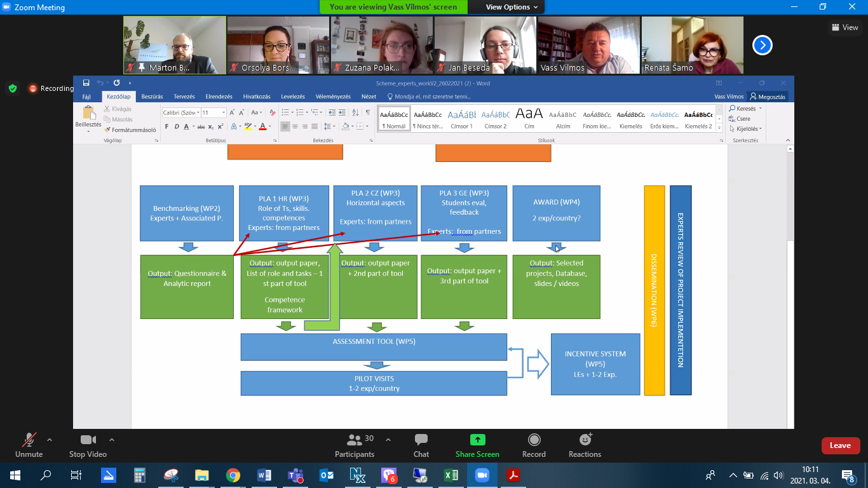Change the Zoom View layout
This screenshot has height=488, width=868.
coord(845,27)
